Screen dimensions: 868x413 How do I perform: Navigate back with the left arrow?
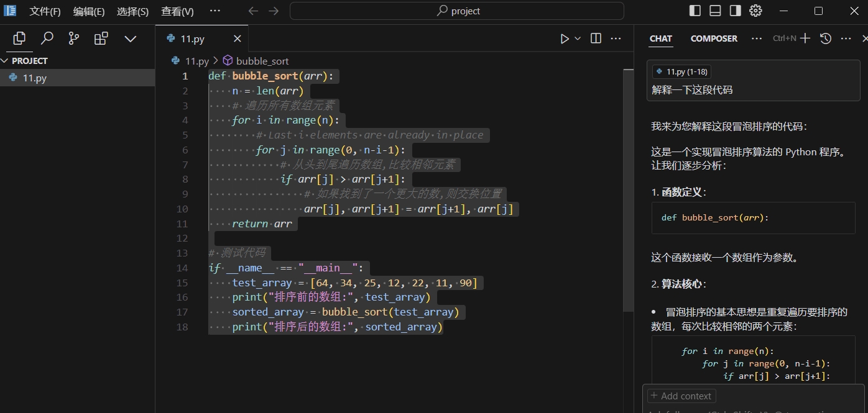click(x=253, y=11)
